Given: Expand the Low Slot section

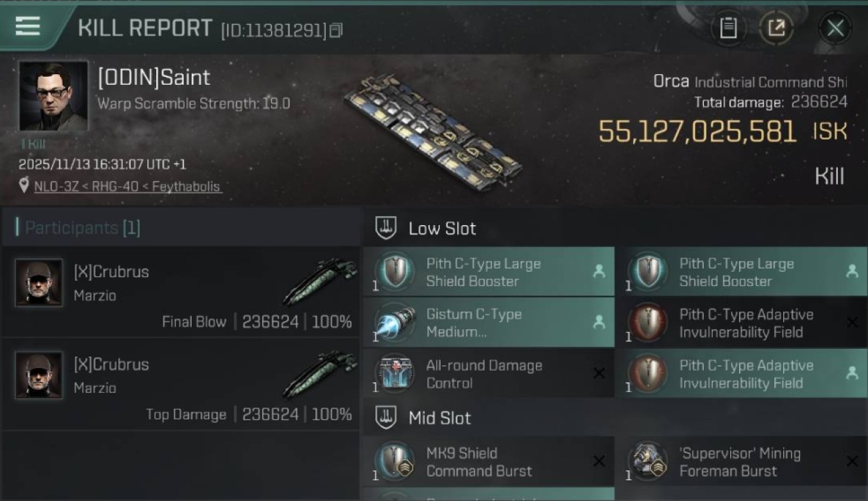Looking at the screenshot, I should [x=442, y=228].
